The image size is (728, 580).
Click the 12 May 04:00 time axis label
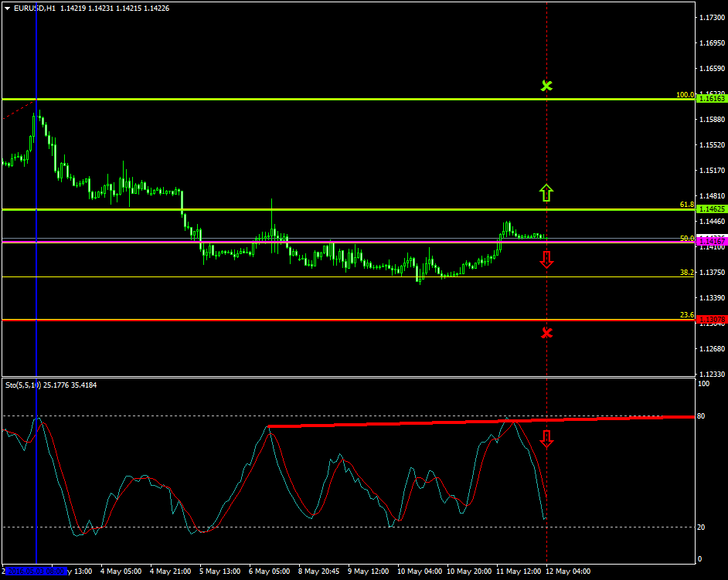(x=568, y=572)
